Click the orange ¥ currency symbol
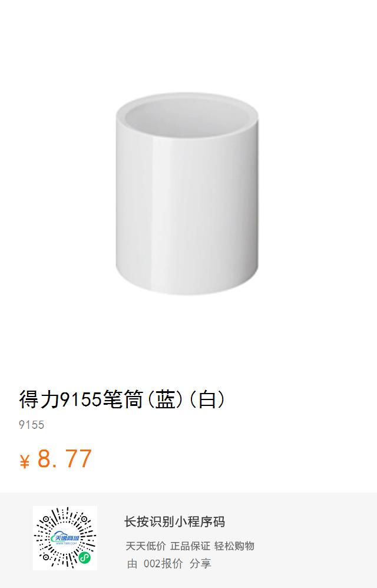This screenshot has height=588, width=377. pyautogui.click(x=24, y=462)
